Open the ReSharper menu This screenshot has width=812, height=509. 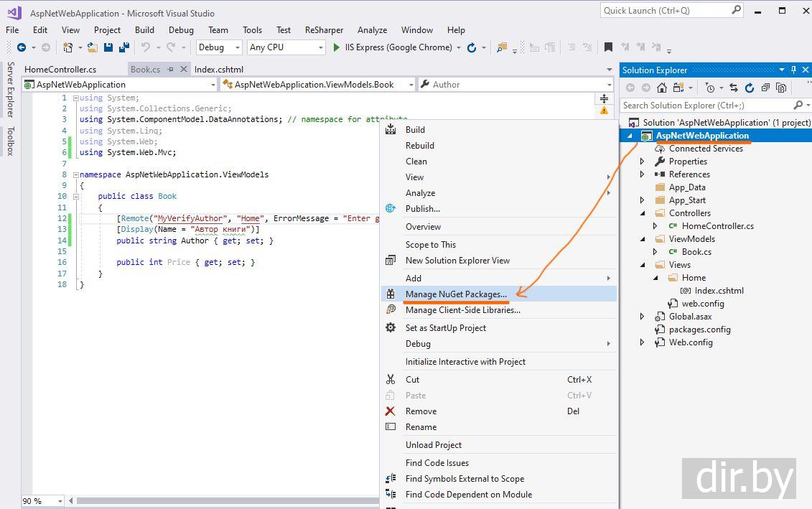tap(324, 30)
